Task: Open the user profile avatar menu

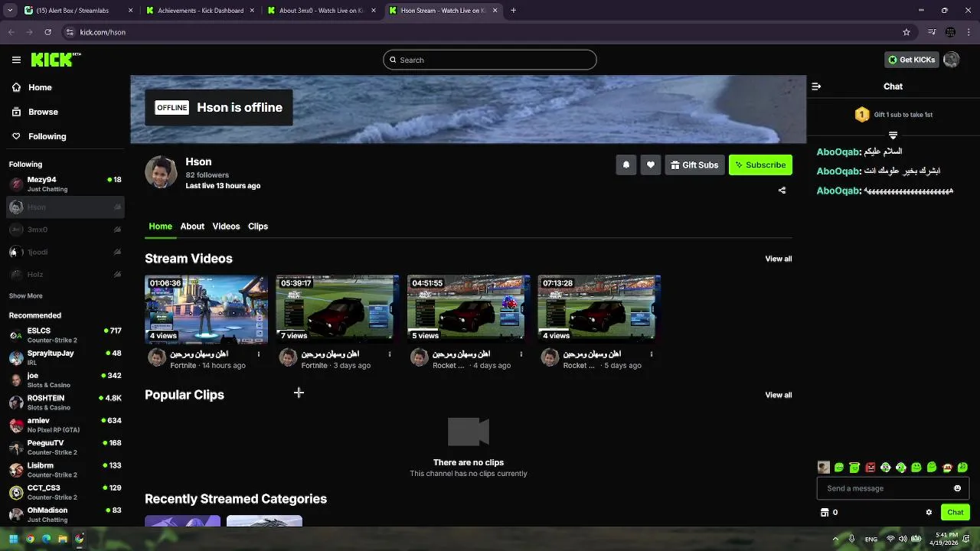Action: pos(952,60)
